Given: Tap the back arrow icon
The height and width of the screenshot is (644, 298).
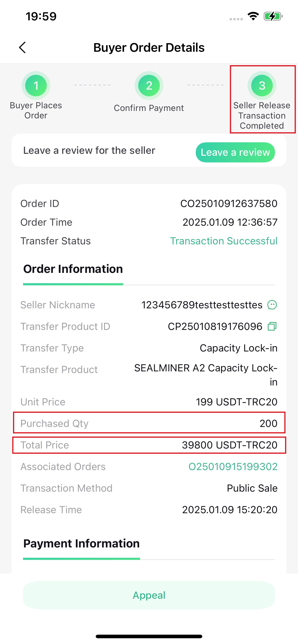Looking at the screenshot, I should [22, 47].
